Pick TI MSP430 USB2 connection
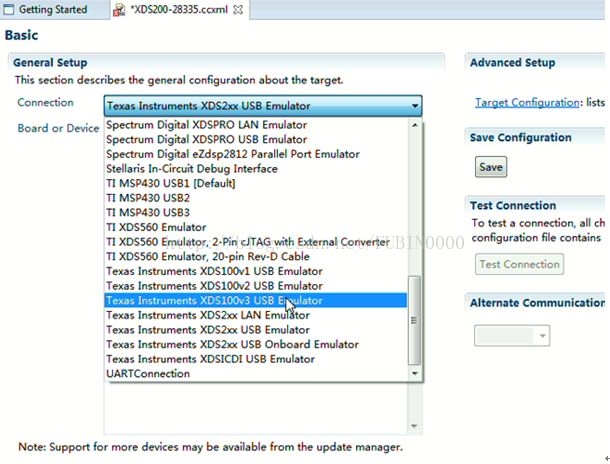Screen dimensions: 610x464 [256, 198]
